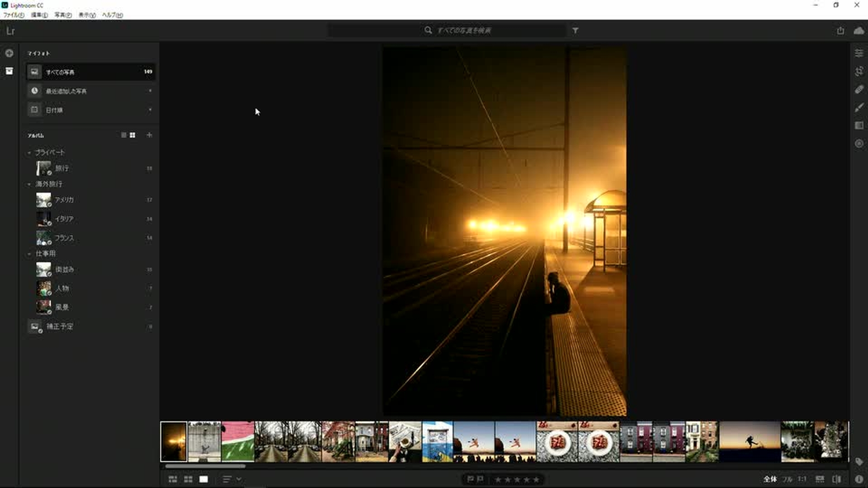868x488 pixels.
Task: Open the share export icon
Action: [x=840, y=31]
